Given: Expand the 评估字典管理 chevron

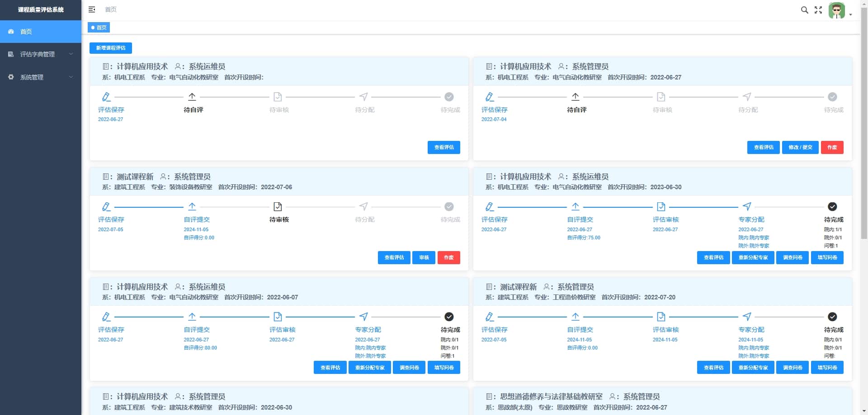Looking at the screenshot, I should click(x=71, y=54).
